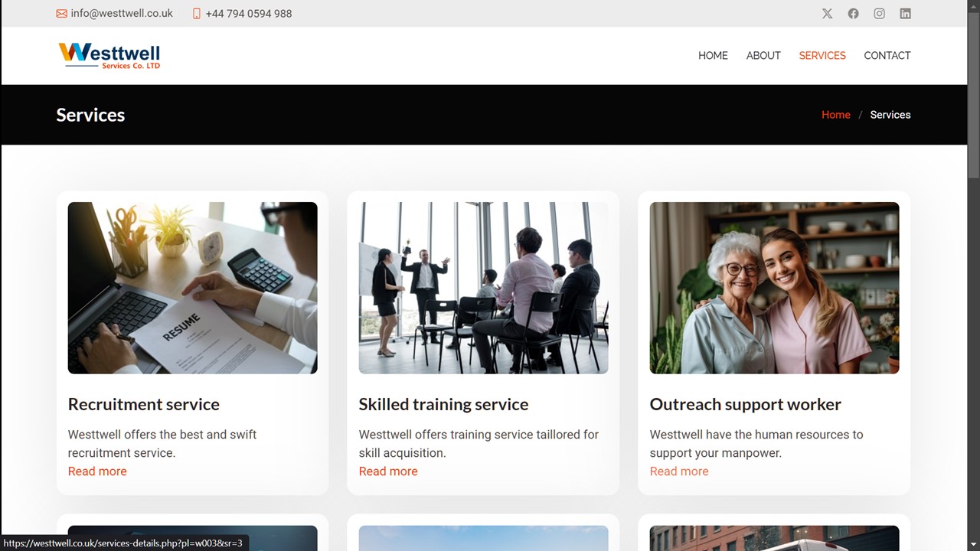Open the Instagram social icon
Image resolution: width=980 pixels, height=551 pixels.
879,14
